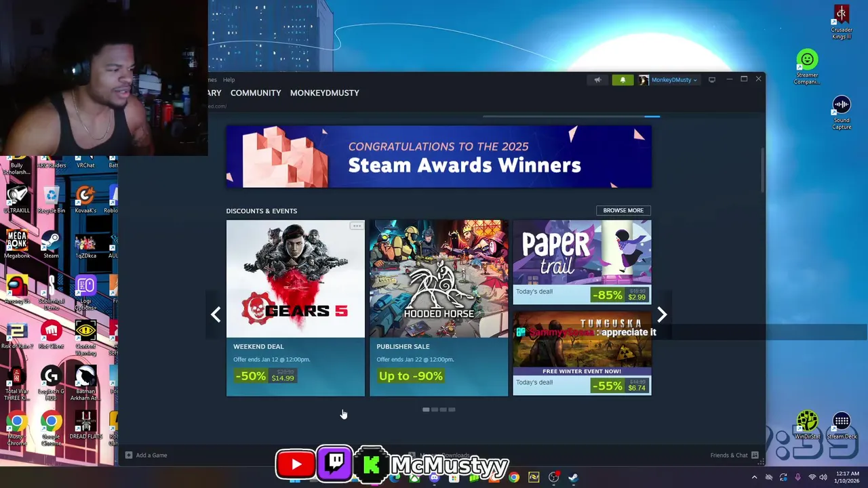The height and width of the screenshot is (488, 868).
Task: Open the Content Warning desktop icon
Action: pos(85,339)
